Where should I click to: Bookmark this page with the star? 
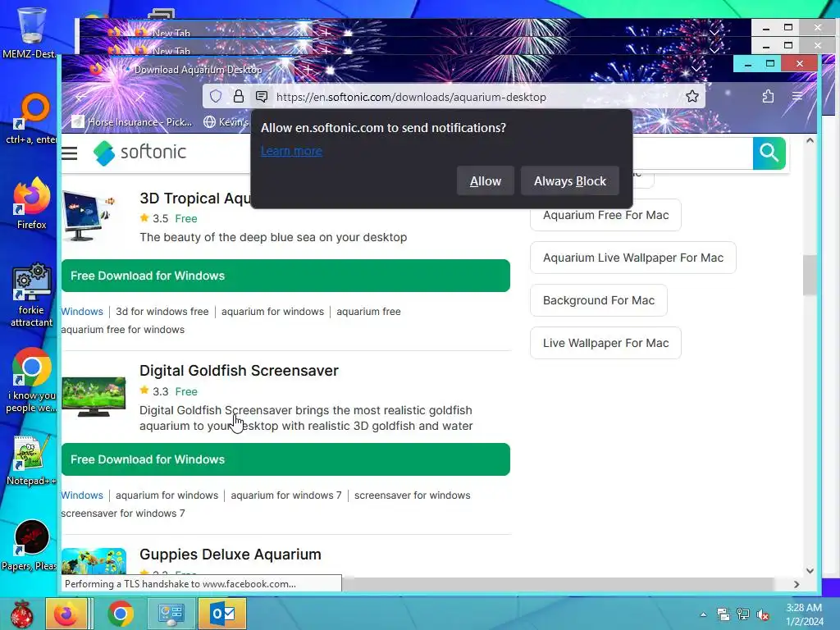click(692, 97)
